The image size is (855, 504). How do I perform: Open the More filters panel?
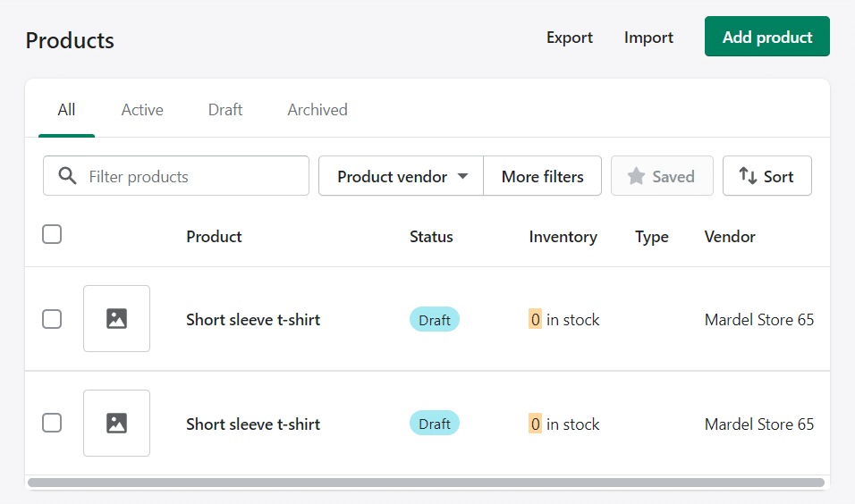tap(542, 176)
